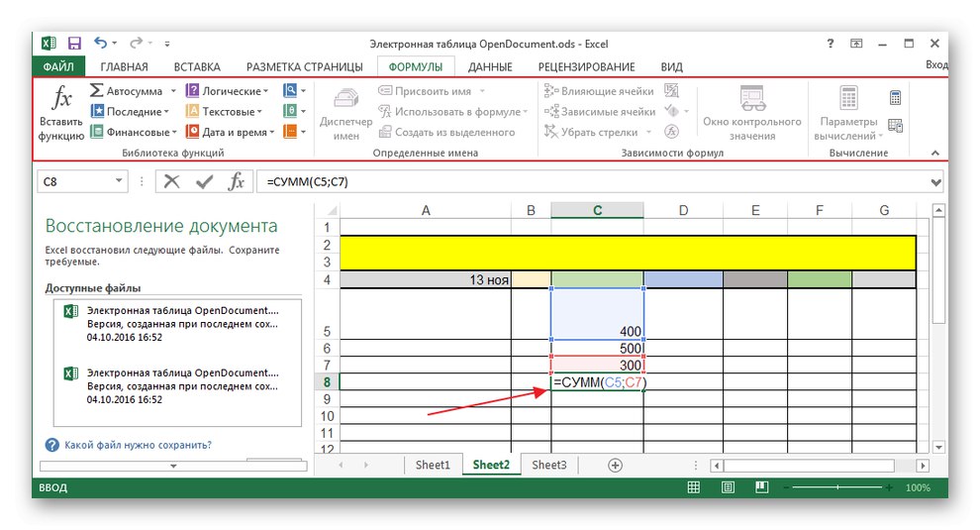Click the help question mark icon
The height and width of the screenshot is (530, 980).
point(830,44)
